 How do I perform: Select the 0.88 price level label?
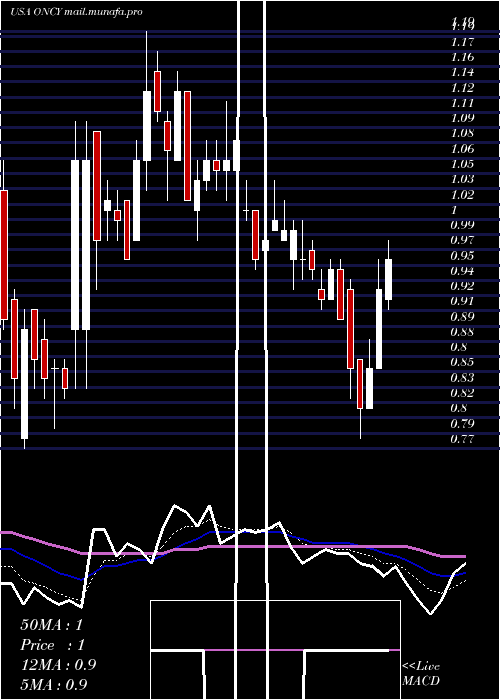pos(462,332)
